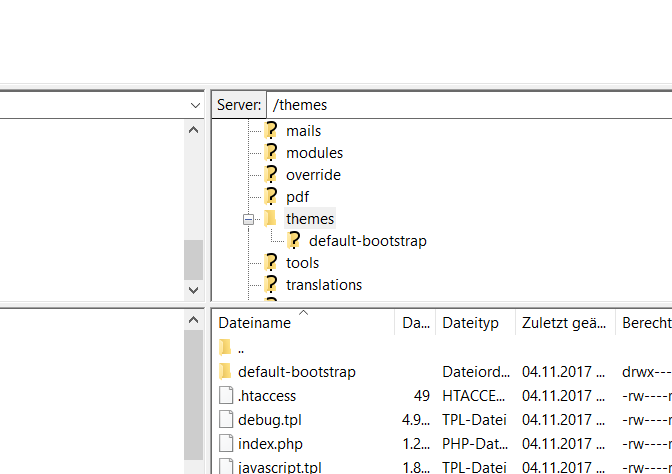Viewport: 672px width, 474px height.
Task: Click the drwx--- permissions cell
Action: [647, 372]
